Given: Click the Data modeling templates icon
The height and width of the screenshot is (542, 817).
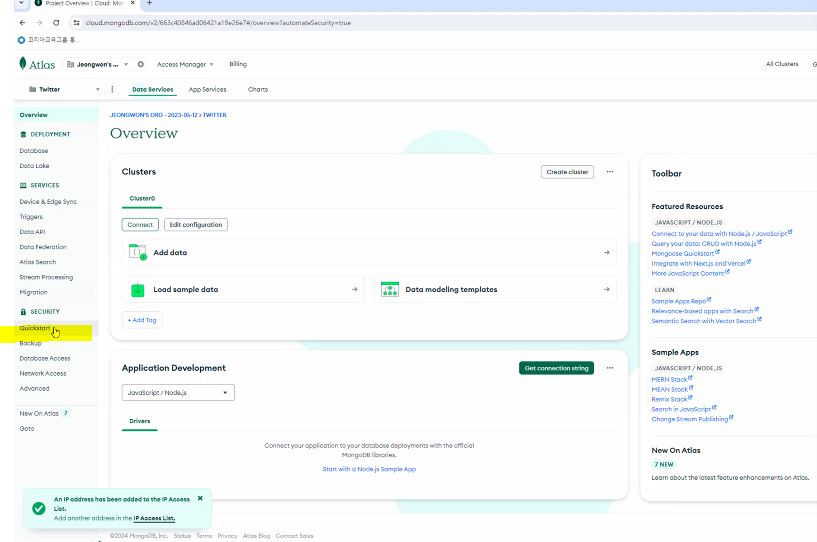Looking at the screenshot, I should point(390,289).
